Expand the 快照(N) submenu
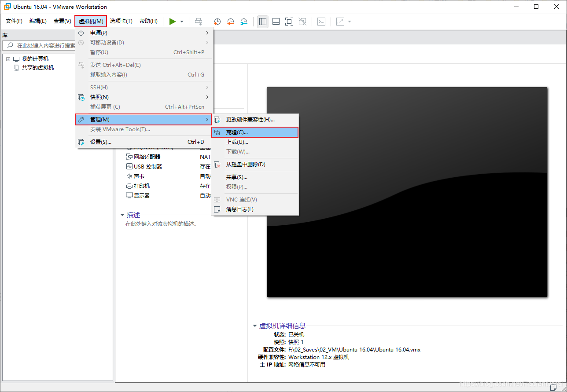Image resolution: width=567 pixels, height=392 pixels. [x=144, y=97]
